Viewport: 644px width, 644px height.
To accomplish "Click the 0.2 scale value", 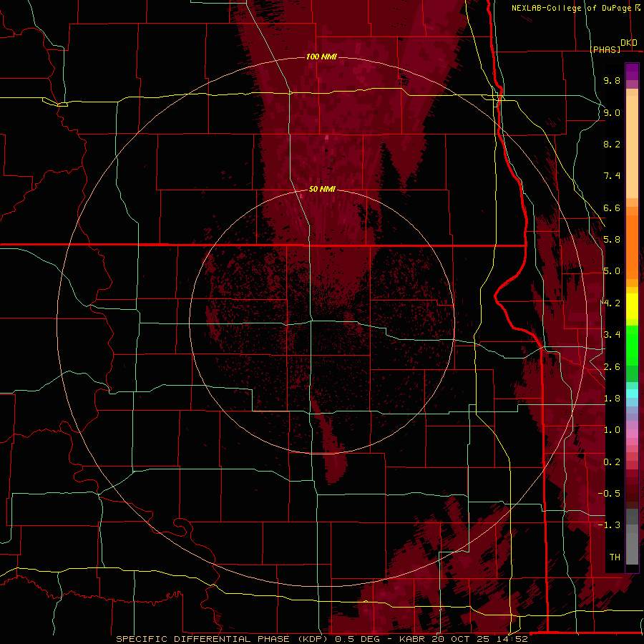I will (612, 462).
